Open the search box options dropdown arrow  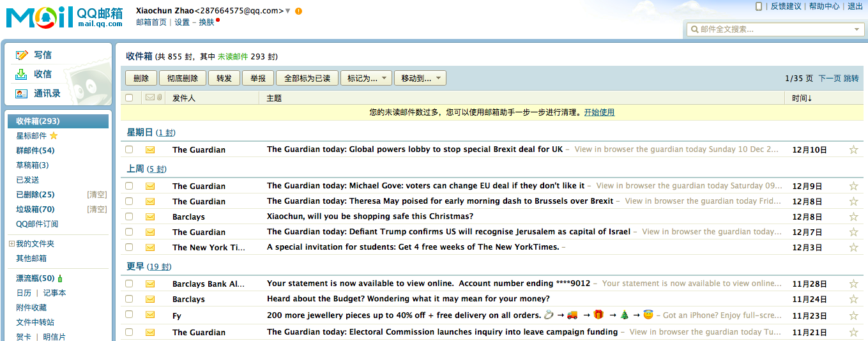tap(857, 29)
